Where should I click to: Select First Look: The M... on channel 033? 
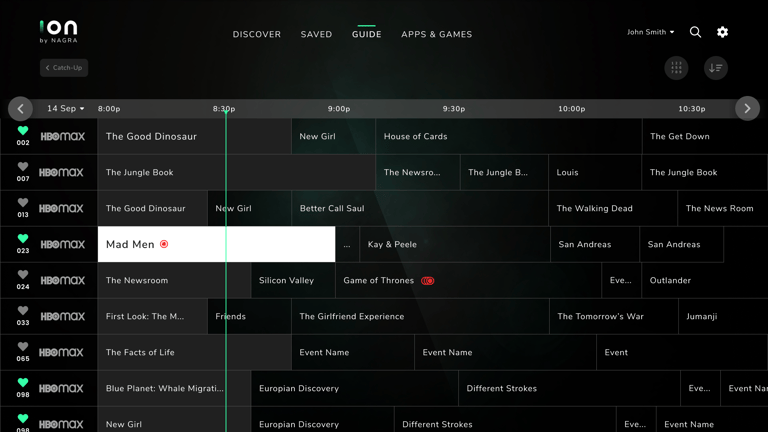coord(152,316)
